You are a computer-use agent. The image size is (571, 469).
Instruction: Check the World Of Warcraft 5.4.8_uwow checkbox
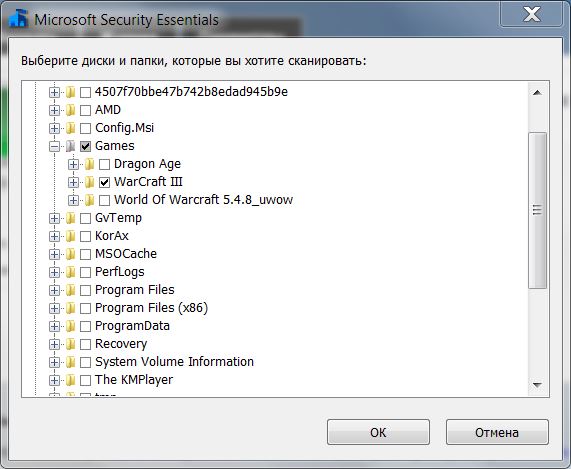[x=105, y=200]
